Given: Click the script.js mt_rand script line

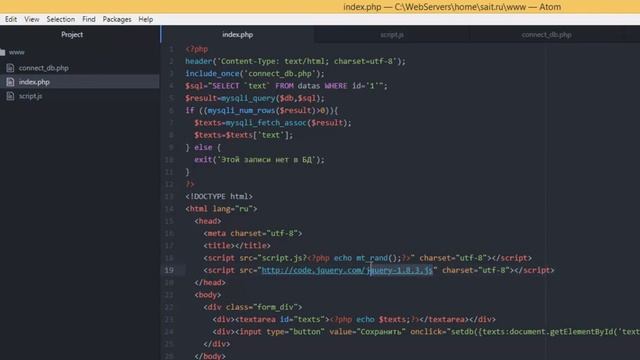Looking at the screenshot, I should [x=367, y=258].
